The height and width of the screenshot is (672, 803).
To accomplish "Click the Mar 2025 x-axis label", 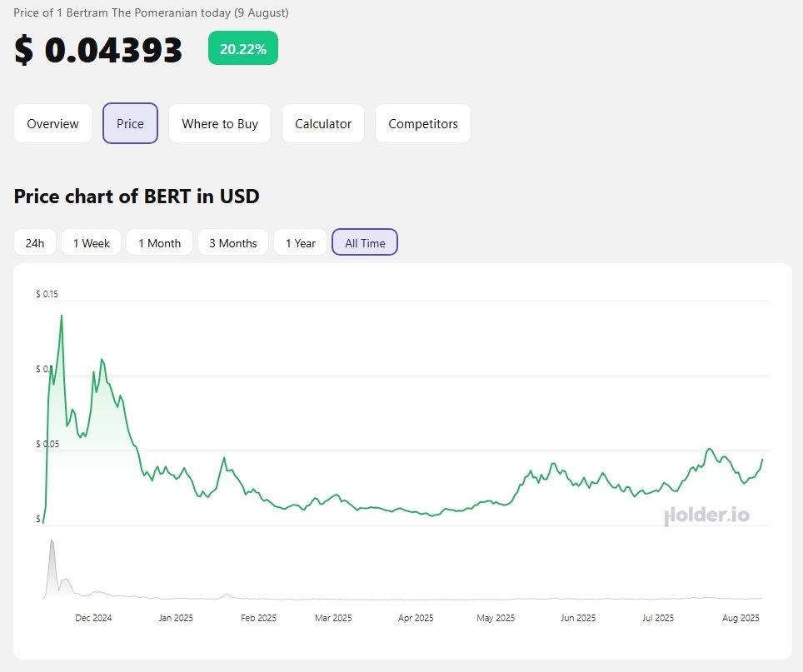I will (x=333, y=618).
